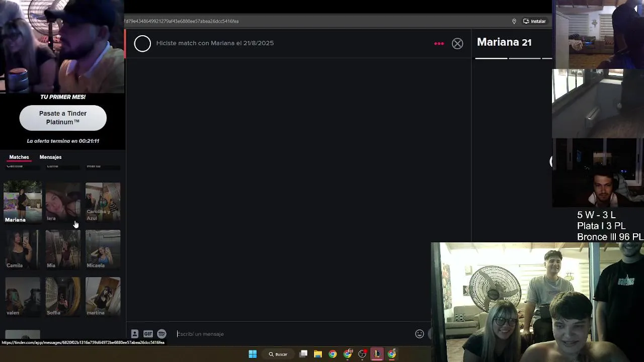The width and height of the screenshot is (644, 362).
Task: Open the emoji picker
Action: point(419,334)
